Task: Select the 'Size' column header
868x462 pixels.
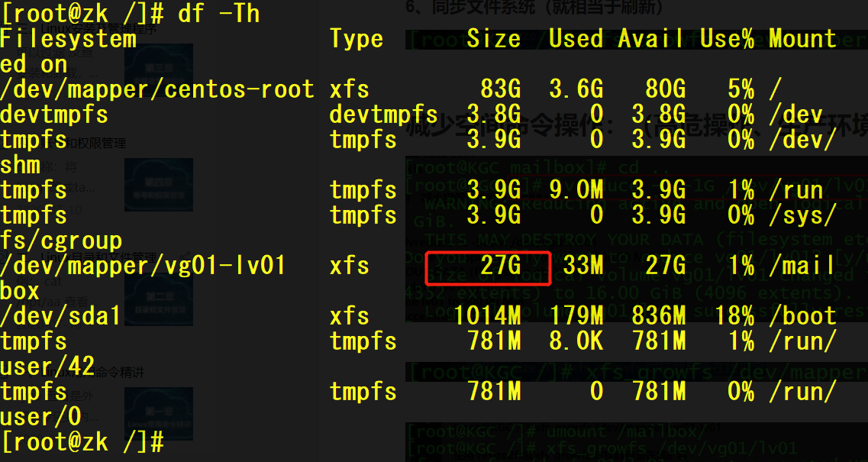Action: pyautogui.click(x=494, y=39)
